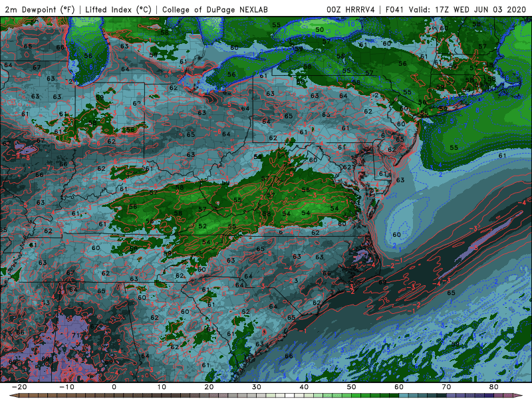Click the "52" dewpoint value in green area
532x399 pixels.
[203, 226]
